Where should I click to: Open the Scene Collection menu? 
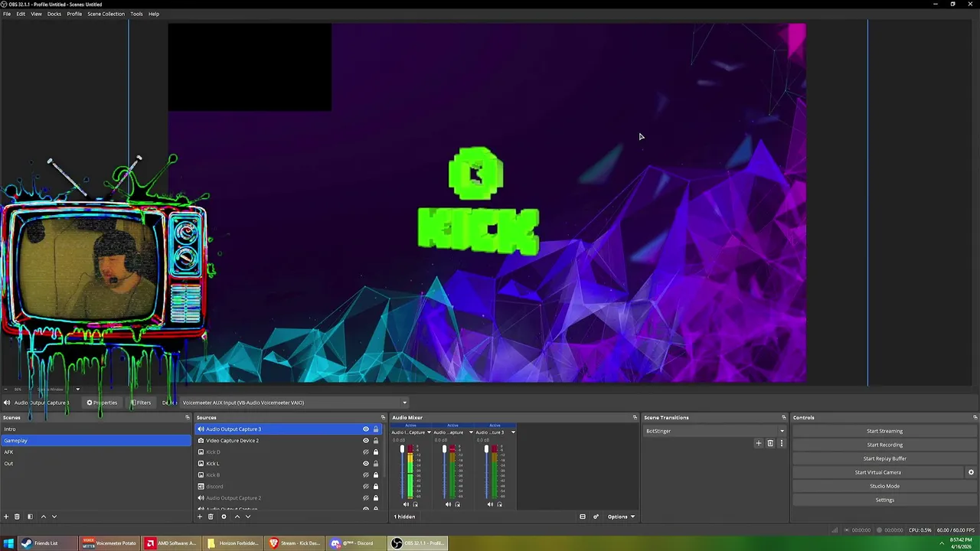coord(106,14)
